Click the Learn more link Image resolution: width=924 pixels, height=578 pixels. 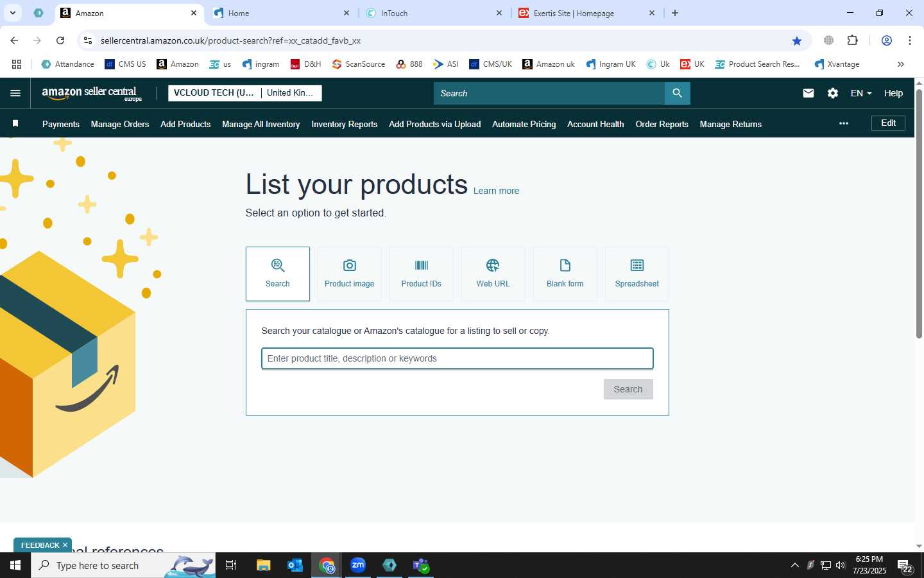point(496,191)
